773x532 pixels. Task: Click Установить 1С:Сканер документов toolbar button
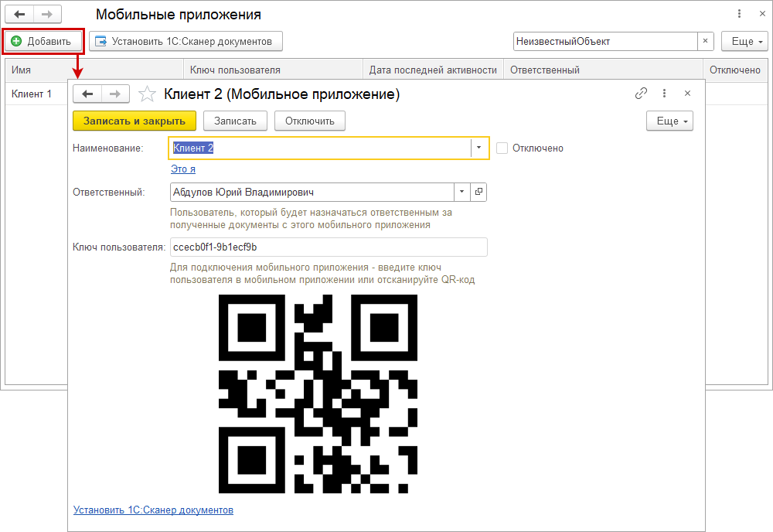(186, 42)
